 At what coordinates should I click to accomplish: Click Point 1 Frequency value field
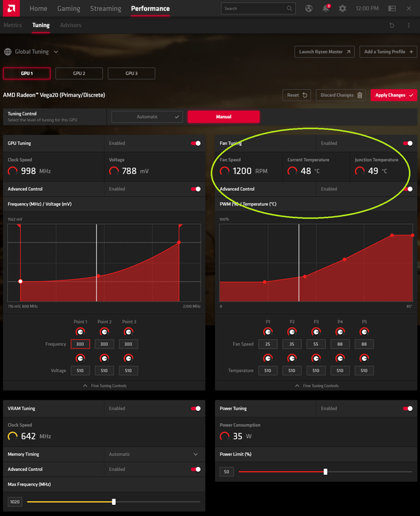click(80, 344)
